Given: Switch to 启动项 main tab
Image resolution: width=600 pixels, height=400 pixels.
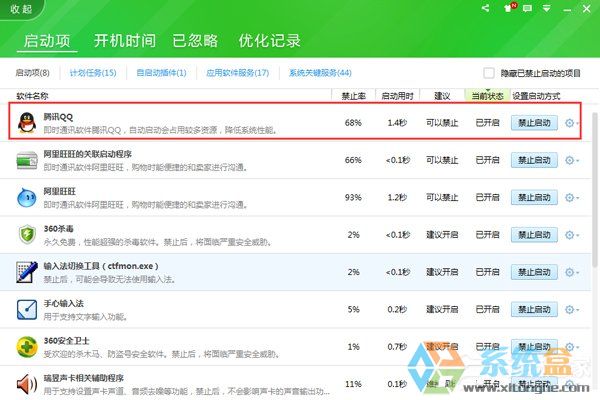Looking at the screenshot, I should 47,41.
